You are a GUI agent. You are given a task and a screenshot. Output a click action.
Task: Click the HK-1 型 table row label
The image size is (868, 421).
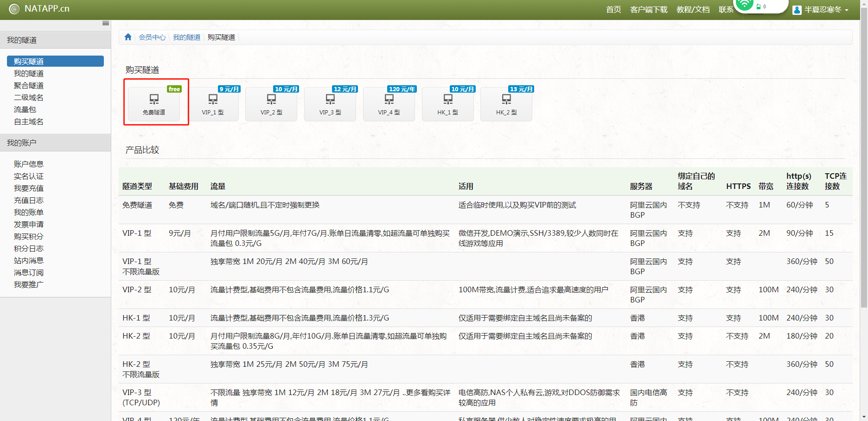tap(136, 318)
